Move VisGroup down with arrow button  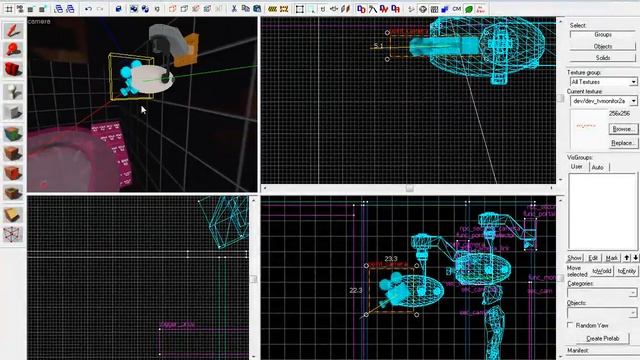(x=635, y=258)
